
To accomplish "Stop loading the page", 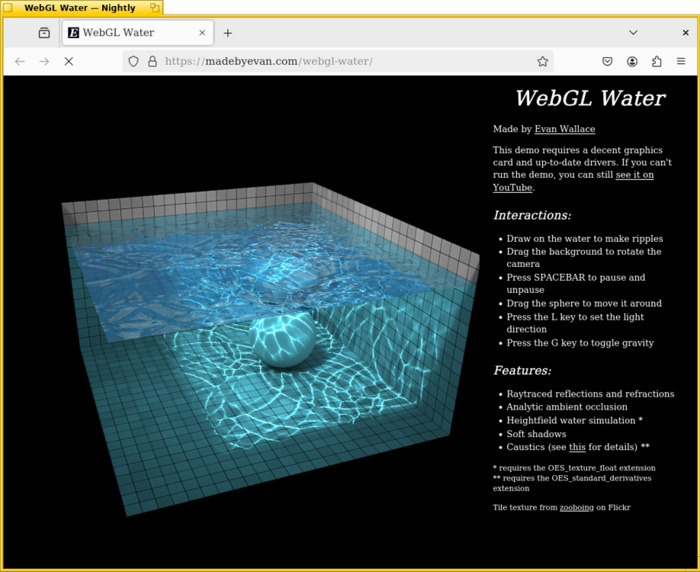I will [x=68, y=61].
